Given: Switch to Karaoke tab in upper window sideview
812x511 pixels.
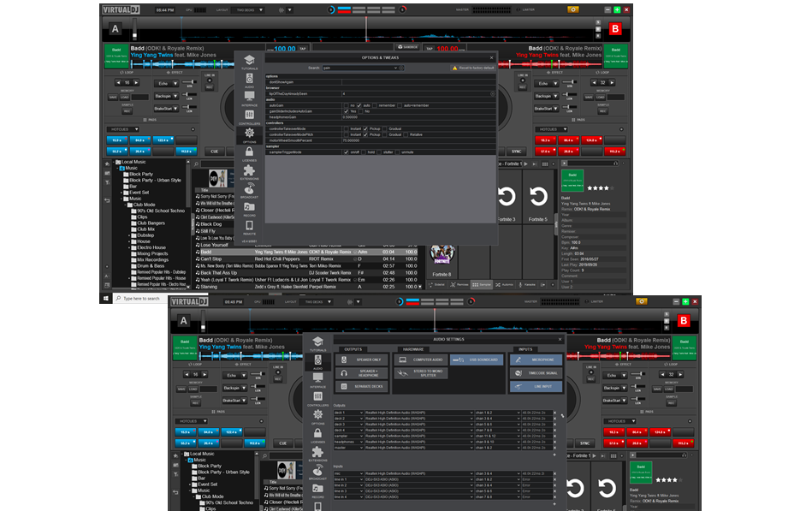Looking at the screenshot, I should [527, 284].
